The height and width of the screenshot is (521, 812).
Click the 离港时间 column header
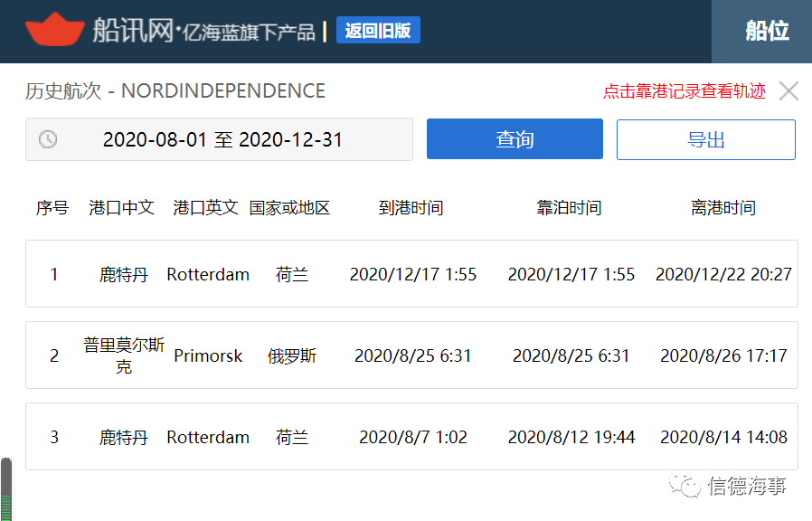click(723, 207)
